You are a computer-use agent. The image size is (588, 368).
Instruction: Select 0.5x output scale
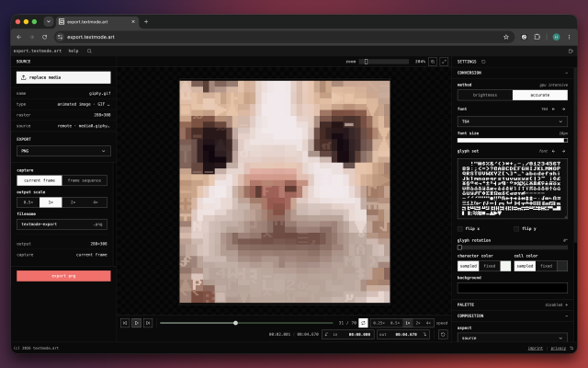point(28,202)
